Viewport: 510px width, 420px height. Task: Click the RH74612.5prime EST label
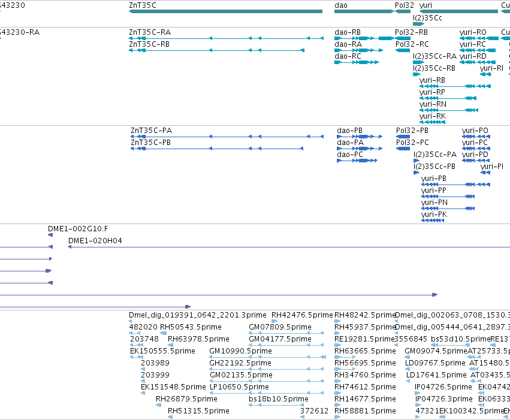(365, 387)
